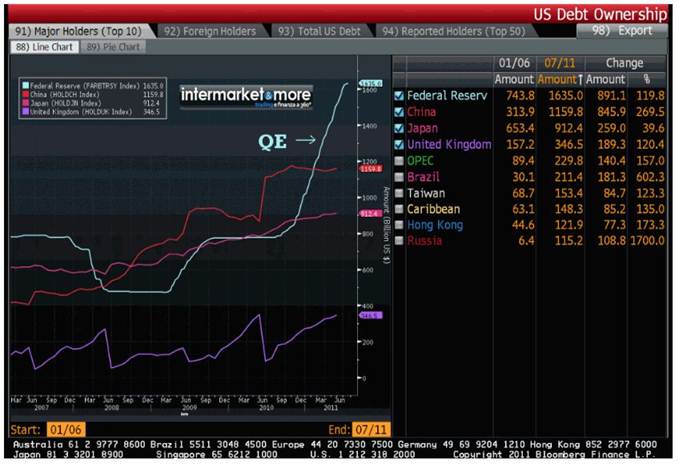Select the Brazil row label
Viewport: 679px width, 465px height.
(x=423, y=177)
